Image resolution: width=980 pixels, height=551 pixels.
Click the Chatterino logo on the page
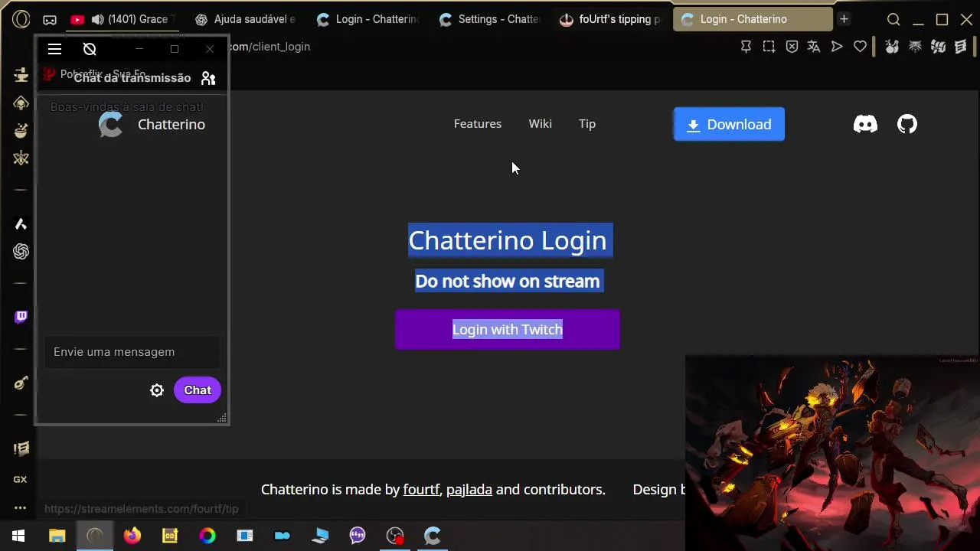(x=110, y=125)
